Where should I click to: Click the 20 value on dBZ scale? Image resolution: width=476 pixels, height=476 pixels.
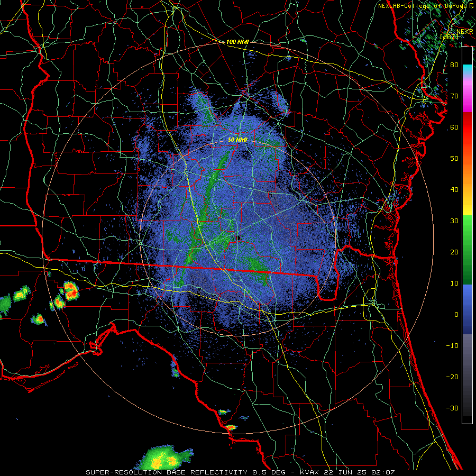point(454,252)
